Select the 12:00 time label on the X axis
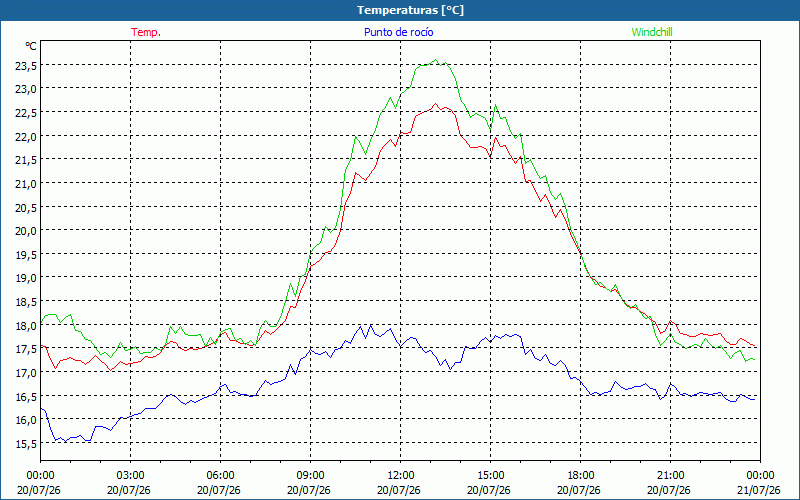Screen dimensions: 800x500 tap(401, 475)
